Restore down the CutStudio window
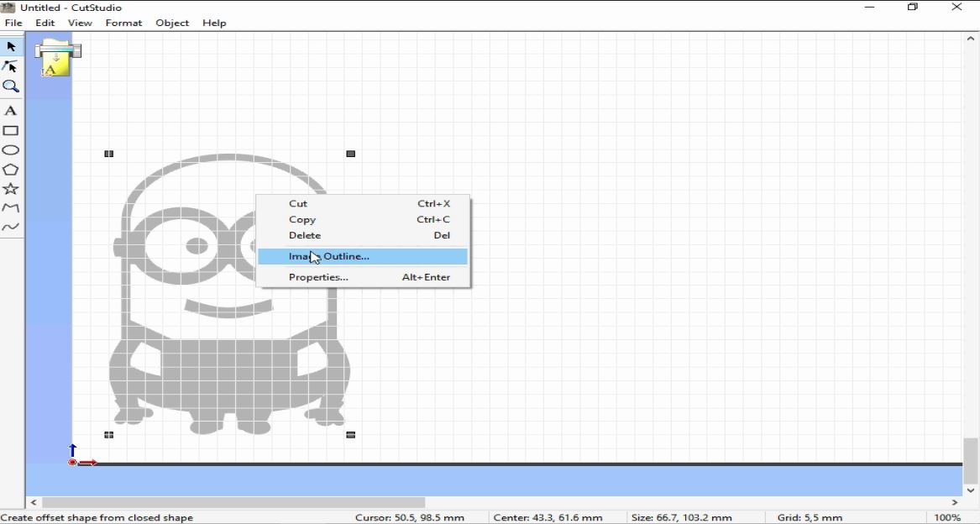 point(913,8)
